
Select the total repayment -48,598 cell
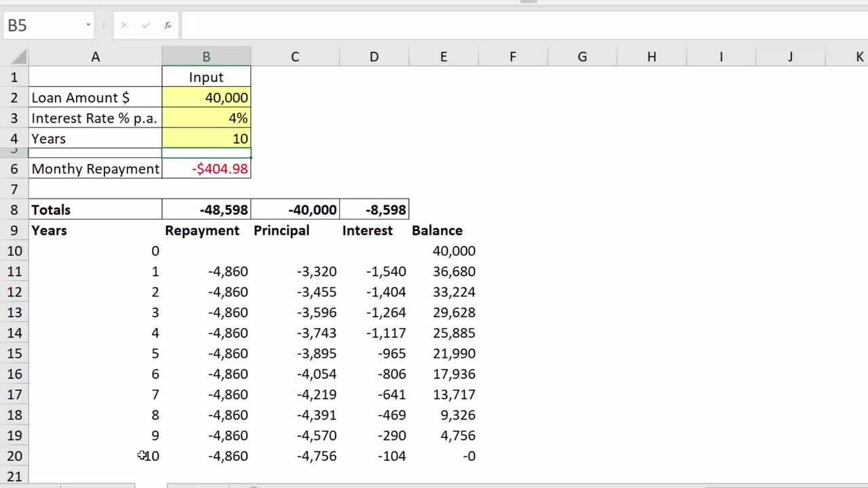[x=206, y=210]
